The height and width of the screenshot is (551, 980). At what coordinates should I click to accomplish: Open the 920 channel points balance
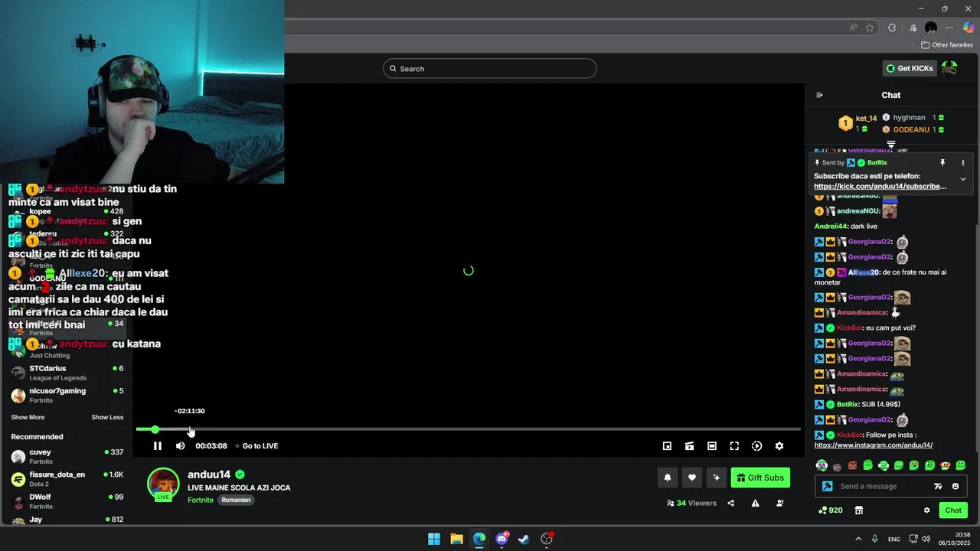click(x=831, y=510)
